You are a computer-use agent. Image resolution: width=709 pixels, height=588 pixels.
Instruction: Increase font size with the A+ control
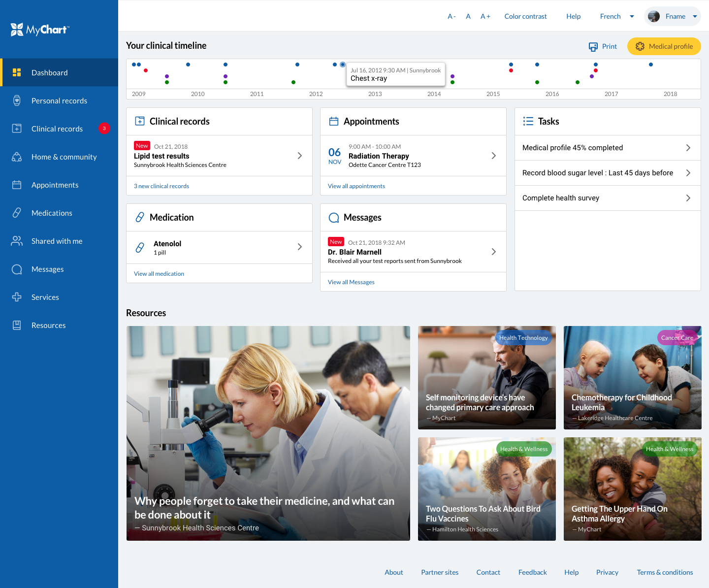click(485, 16)
